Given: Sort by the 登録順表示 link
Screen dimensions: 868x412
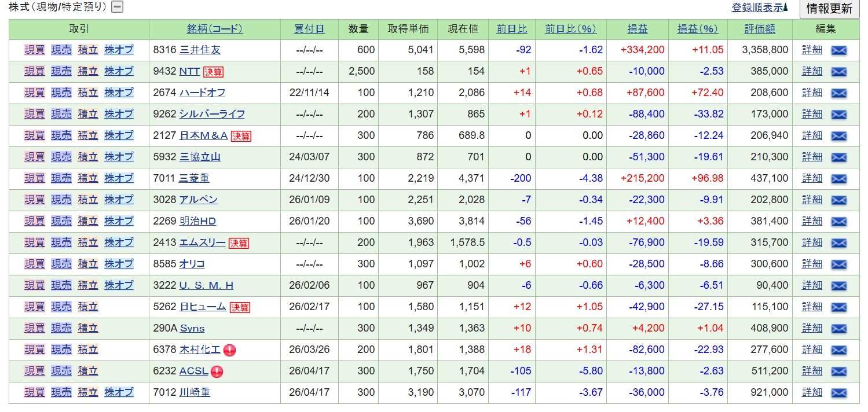Looking at the screenshot, I should coord(759,8).
